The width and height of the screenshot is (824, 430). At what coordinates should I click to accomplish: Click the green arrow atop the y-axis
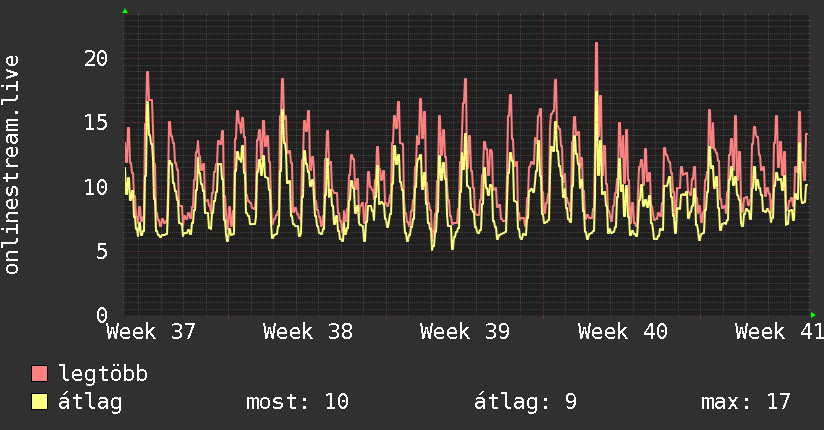pyautogui.click(x=125, y=11)
